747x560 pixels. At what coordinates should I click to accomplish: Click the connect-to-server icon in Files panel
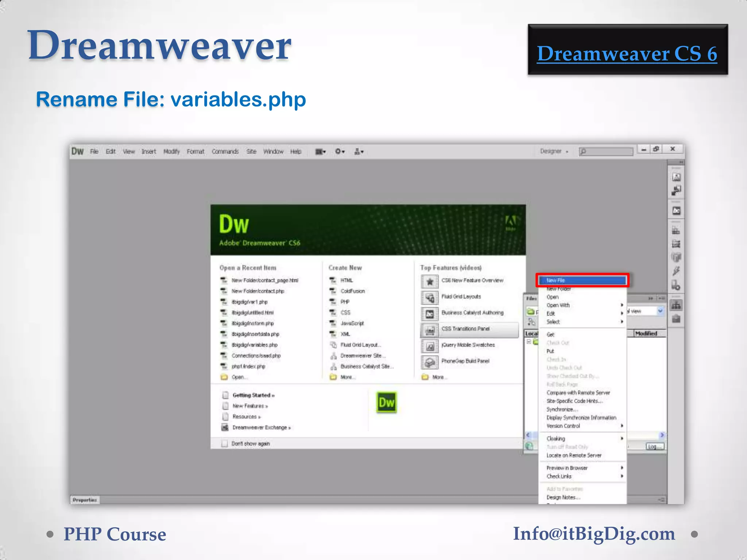pyautogui.click(x=531, y=322)
